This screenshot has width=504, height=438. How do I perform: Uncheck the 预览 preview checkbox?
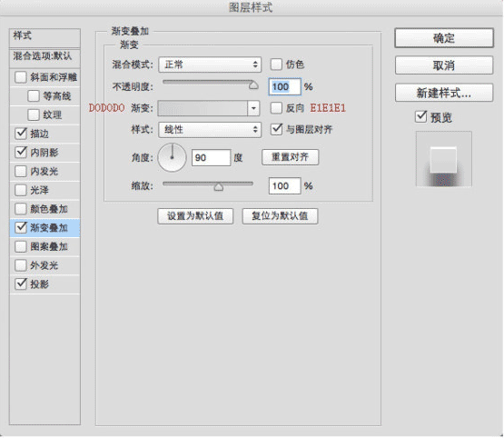[420, 117]
